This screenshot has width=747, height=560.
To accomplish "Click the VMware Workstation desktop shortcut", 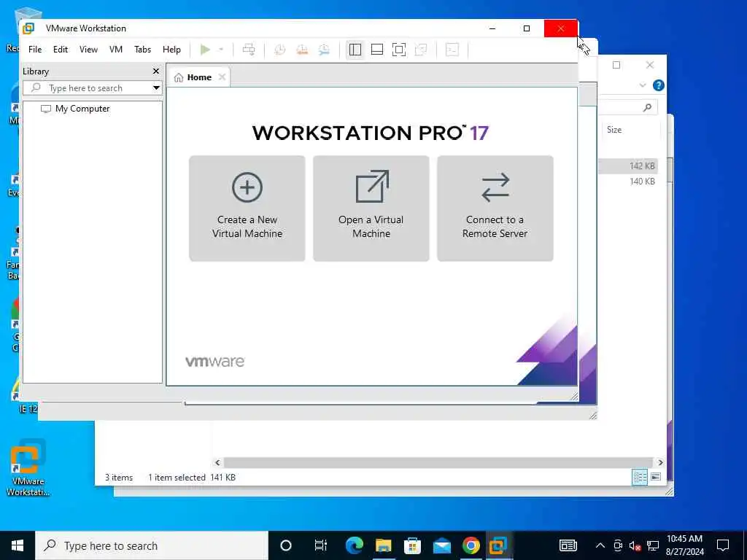I will tap(28, 468).
